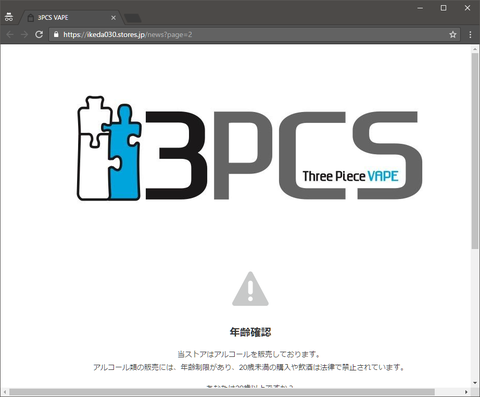Click the puzzle piece logo graphic
Screen dimensions: 480x397
tap(109, 148)
